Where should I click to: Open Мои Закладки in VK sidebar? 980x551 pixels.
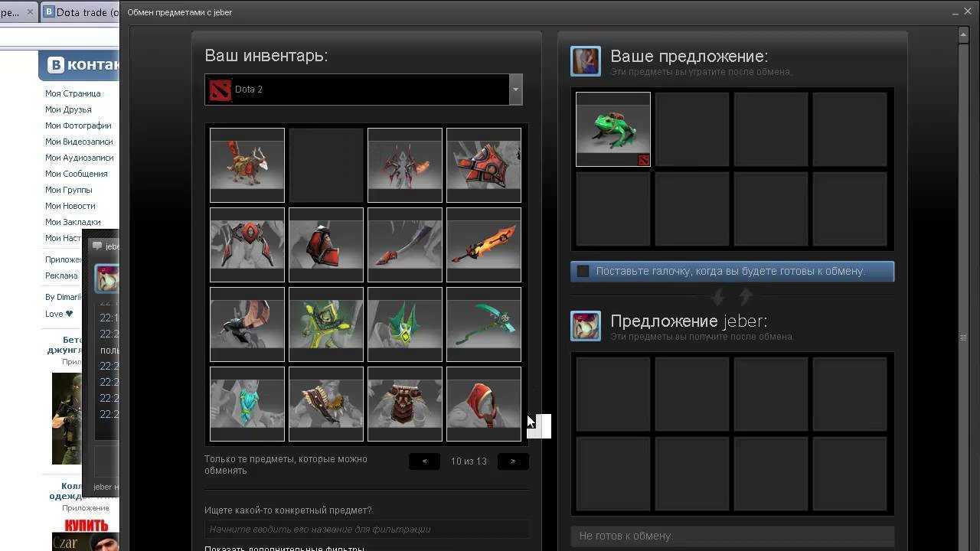tap(72, 222)
